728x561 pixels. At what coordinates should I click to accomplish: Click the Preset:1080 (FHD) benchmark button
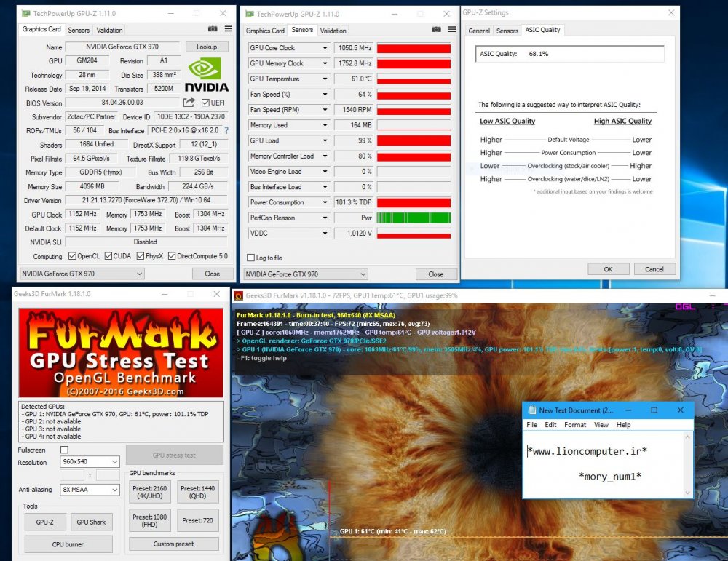(150, 520)
